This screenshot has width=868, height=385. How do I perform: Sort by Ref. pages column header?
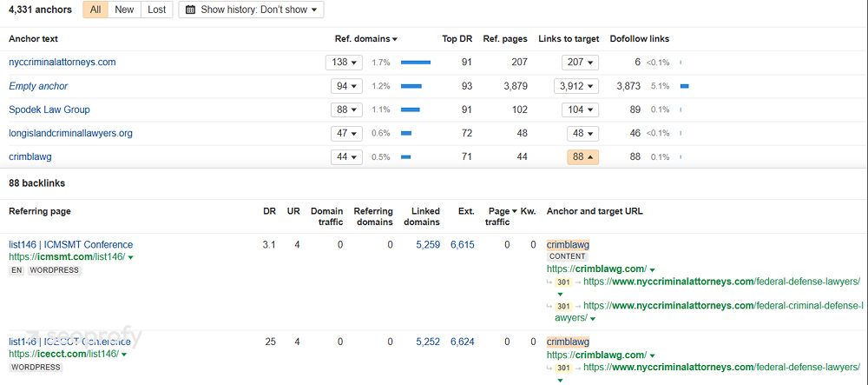[505, 39]
